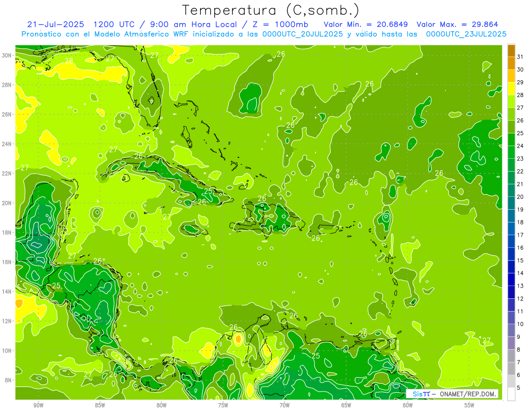Click the "8" color scale label
The image size is (532, 411).
point(519,349)
